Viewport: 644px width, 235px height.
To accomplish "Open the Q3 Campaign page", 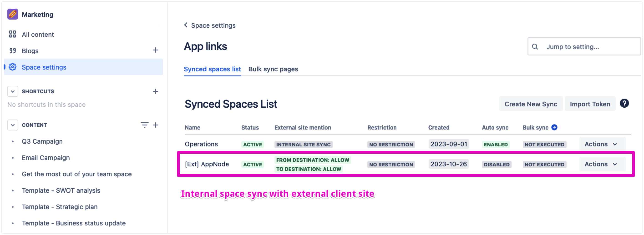I will point(42,141).
